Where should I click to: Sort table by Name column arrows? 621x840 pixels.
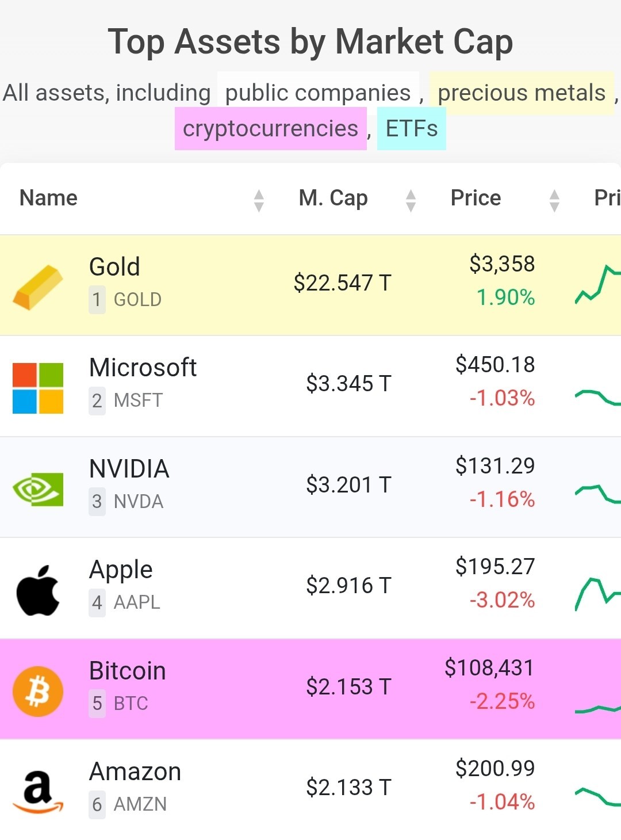(x=259, y=201)
